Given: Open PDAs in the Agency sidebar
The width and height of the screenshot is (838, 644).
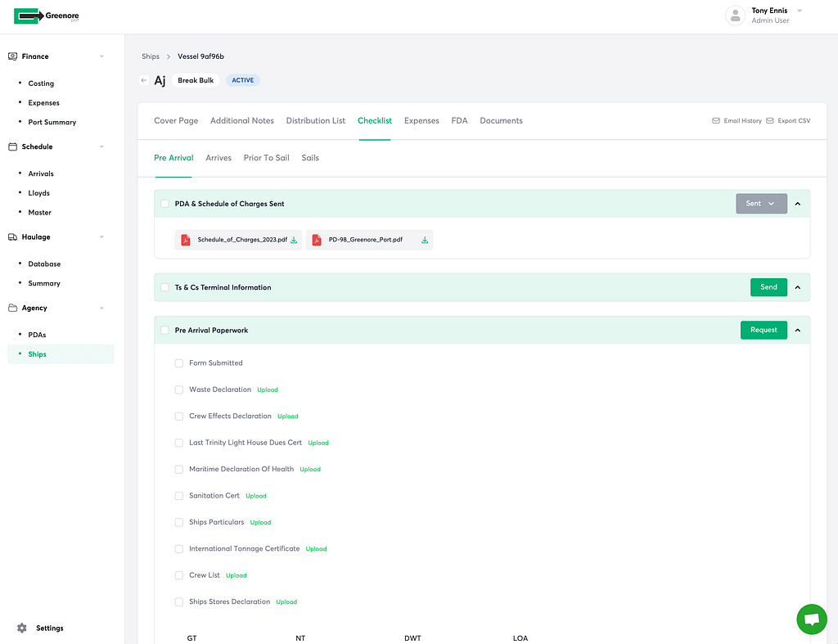Looking at the screenshot, I should (37, 335).
